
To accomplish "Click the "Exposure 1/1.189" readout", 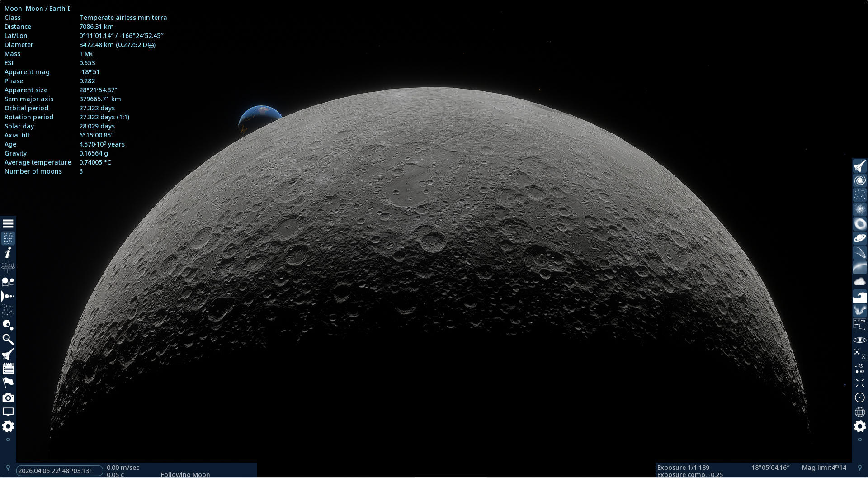I will pyautogui.click(x=683, y=468).
